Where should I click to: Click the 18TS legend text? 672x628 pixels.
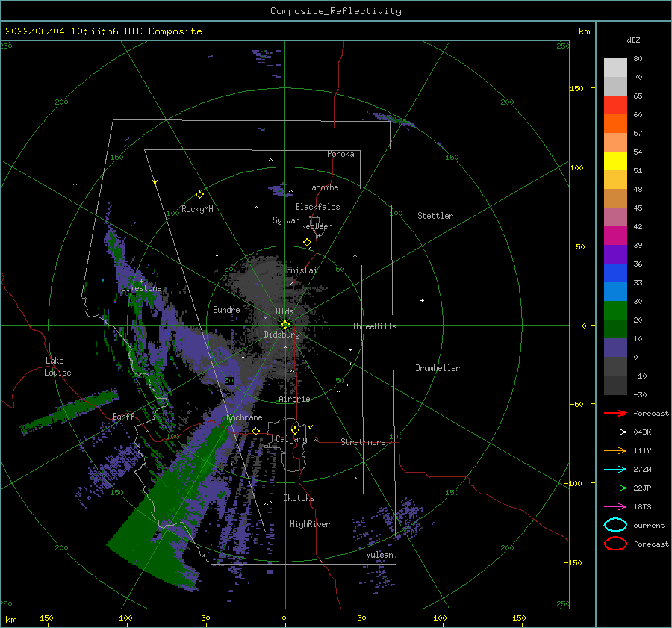pyautogui.click(x=642, y=507)
